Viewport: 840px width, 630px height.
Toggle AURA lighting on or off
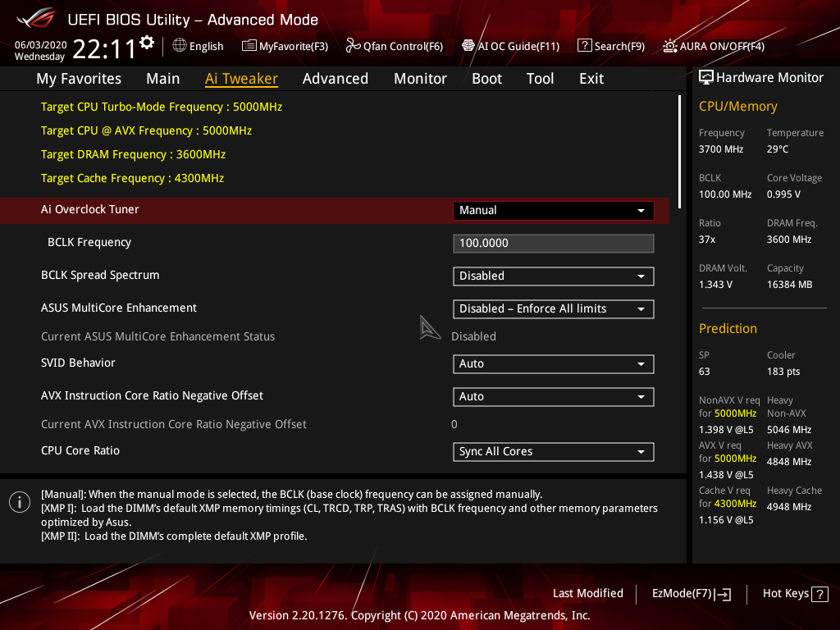click(x=712, y=46)
